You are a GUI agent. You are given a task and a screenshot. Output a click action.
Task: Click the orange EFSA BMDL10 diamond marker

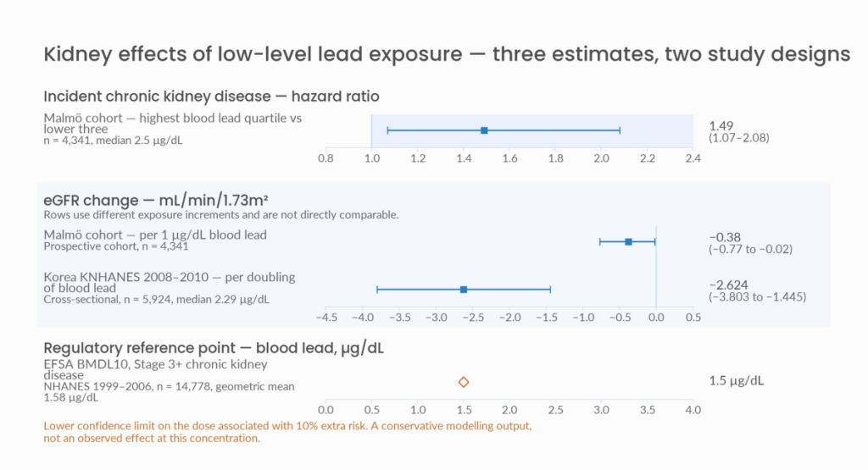[x=464, y=382]
